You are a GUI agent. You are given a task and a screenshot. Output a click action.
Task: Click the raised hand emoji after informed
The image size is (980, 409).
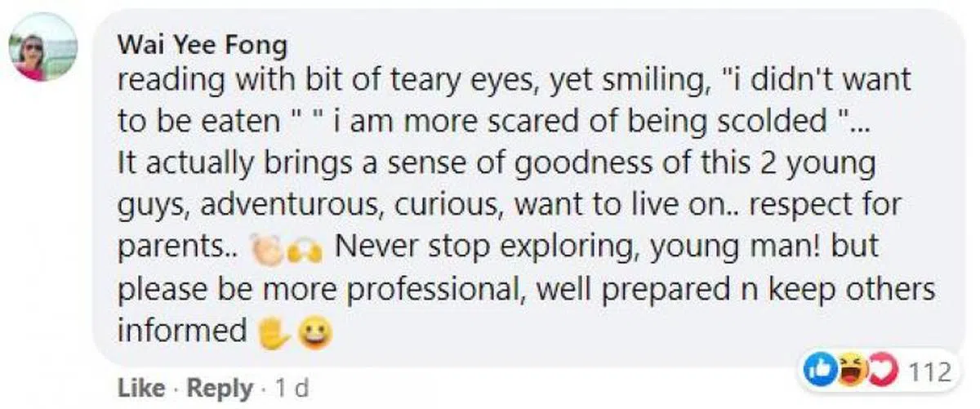point(273,331)
